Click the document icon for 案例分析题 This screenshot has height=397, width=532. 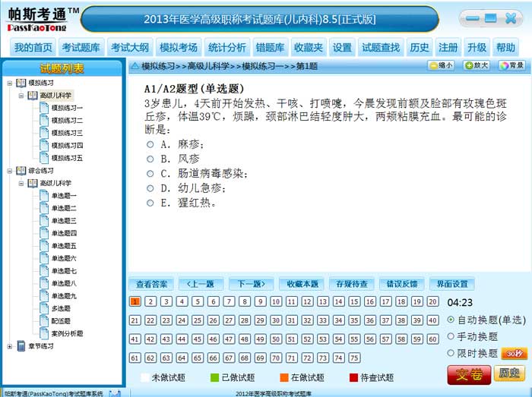click(43, 333)
